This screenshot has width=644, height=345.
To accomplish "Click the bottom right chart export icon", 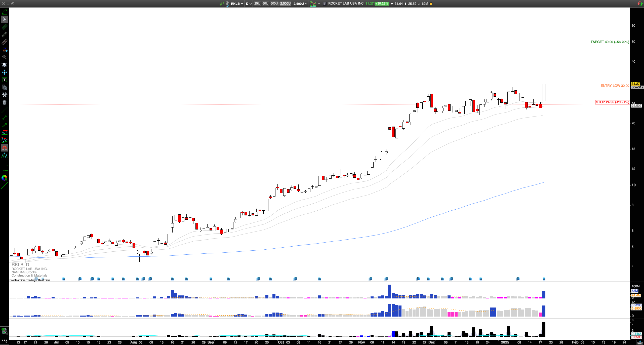I will tap(640, 342).
